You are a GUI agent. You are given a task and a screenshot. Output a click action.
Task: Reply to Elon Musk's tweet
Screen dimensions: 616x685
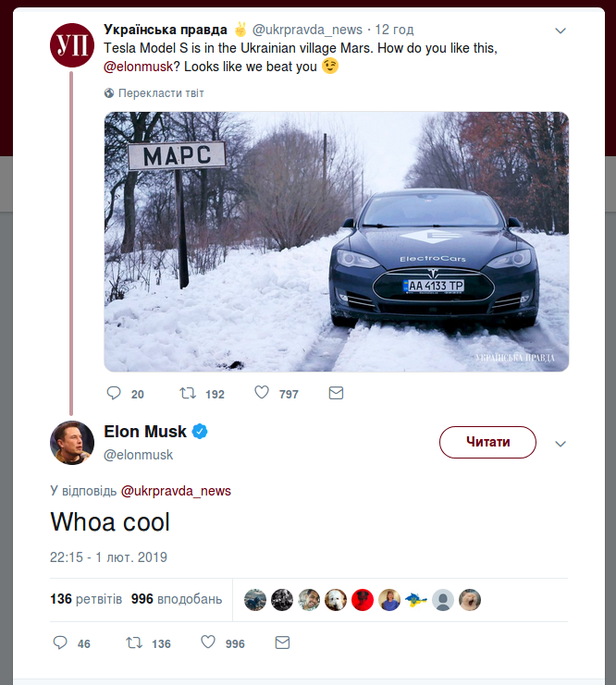coord(61,642)
